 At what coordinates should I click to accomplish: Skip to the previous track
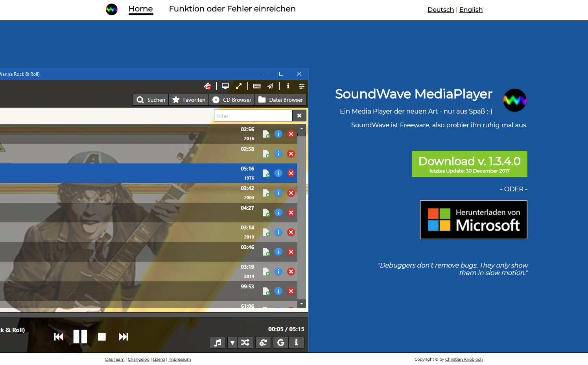click(59, 337)
